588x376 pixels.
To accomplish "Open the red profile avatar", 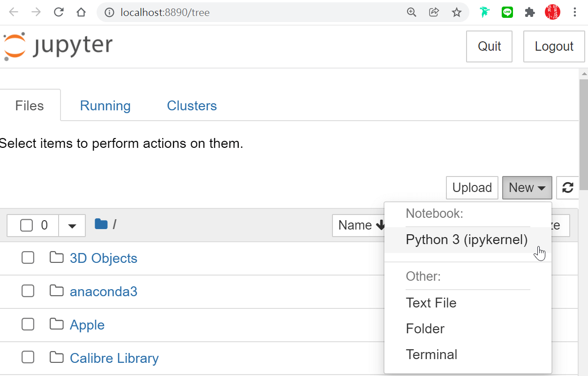I will point(552,12).
